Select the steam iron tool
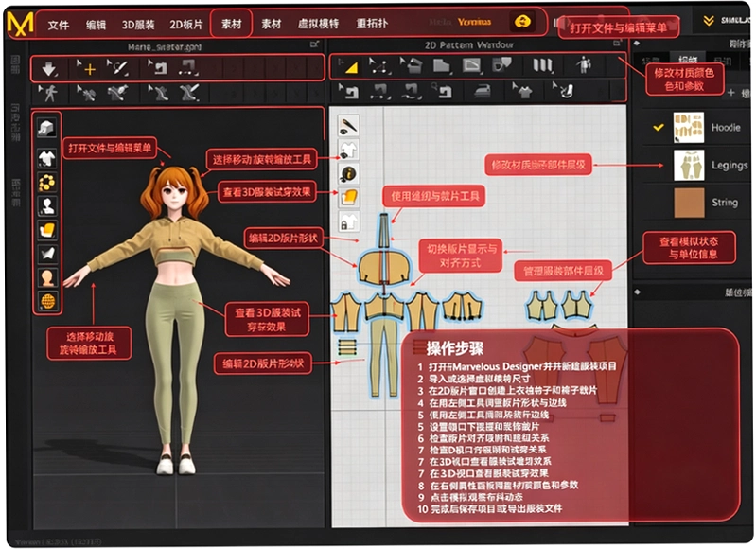 (x=482, y=91)
